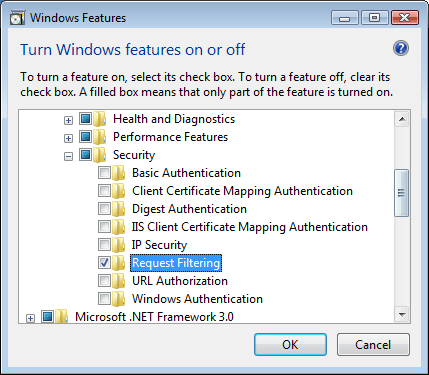Click the Windows Authentication folder icon
Screen dimensions: 429x375
tap(118, 299)
